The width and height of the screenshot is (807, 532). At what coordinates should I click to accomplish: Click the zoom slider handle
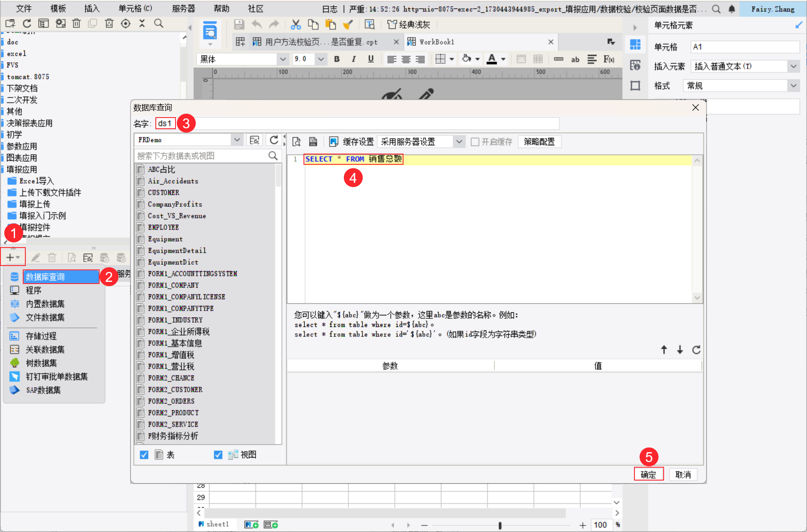coord(500,525)
